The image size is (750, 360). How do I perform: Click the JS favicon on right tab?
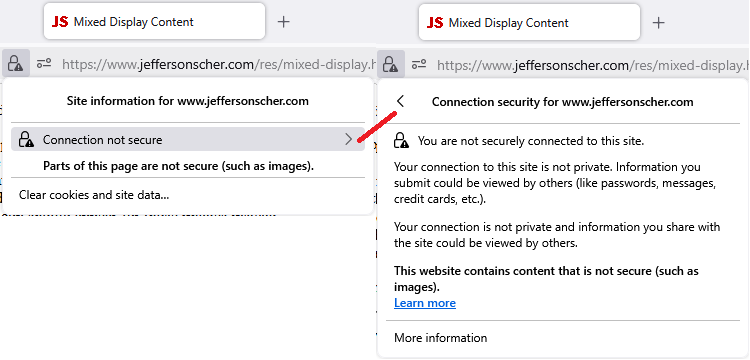[x=435, y=22]
